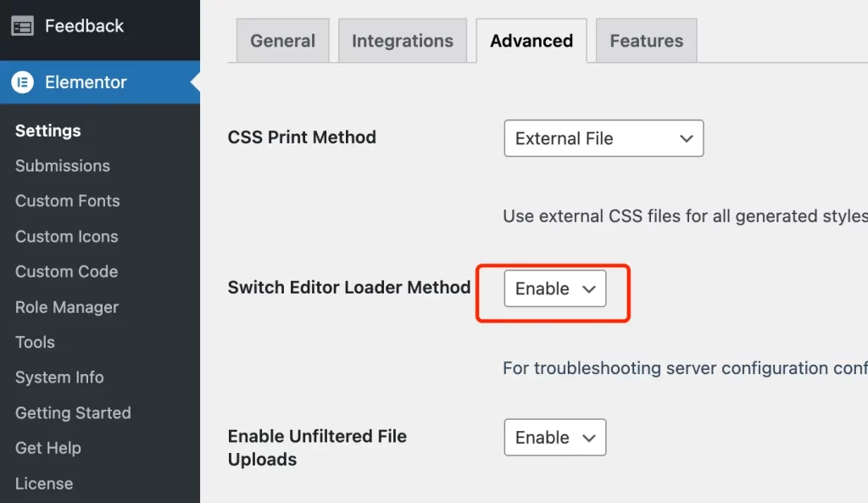
Task: Click the Enable Unfiltered File Uploads label
Action: point(317,448)
